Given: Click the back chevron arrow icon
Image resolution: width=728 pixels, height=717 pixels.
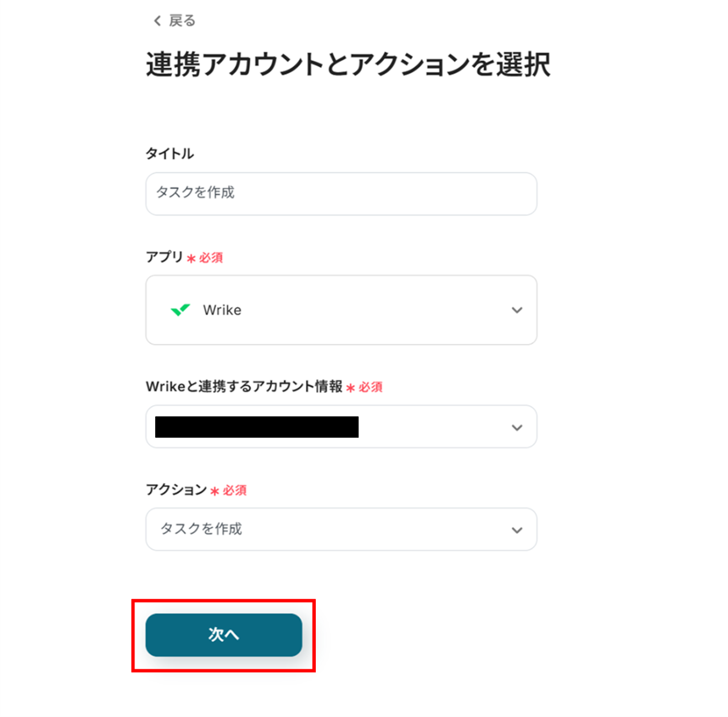Looking at the screenshot, I should 157,21.
